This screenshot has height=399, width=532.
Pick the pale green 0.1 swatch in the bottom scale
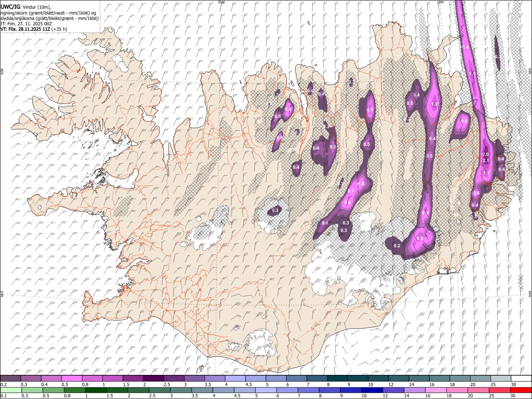pyautogui.click(x=11, y=390)
